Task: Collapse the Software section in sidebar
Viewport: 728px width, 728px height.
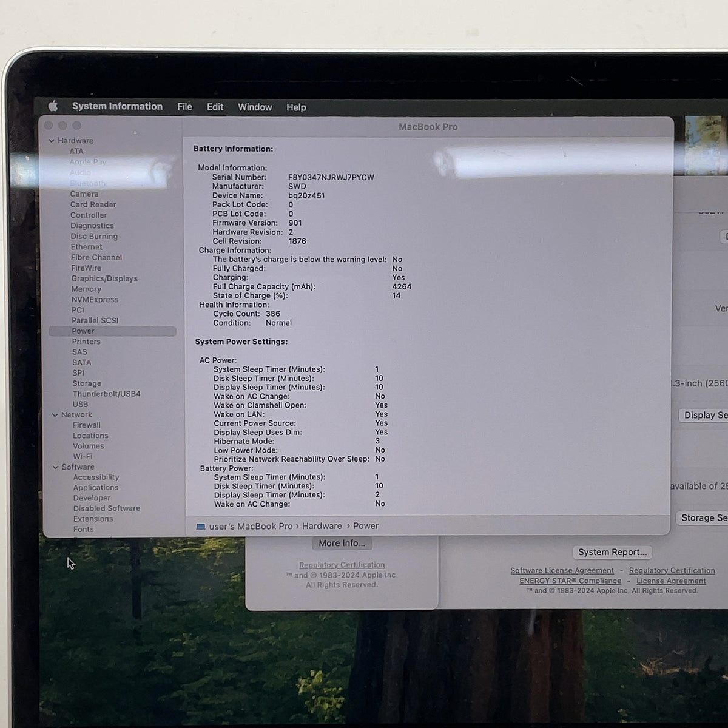Action: click(56, 467)
